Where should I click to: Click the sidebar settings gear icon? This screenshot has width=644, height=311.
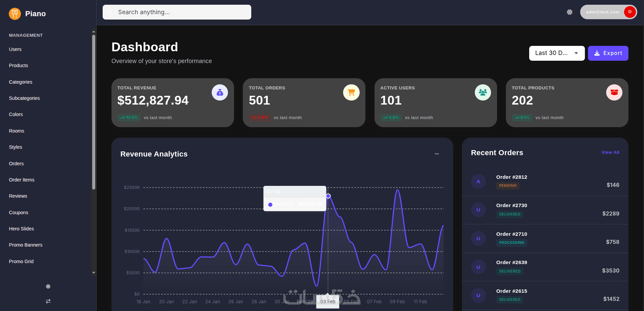(48, 286)
